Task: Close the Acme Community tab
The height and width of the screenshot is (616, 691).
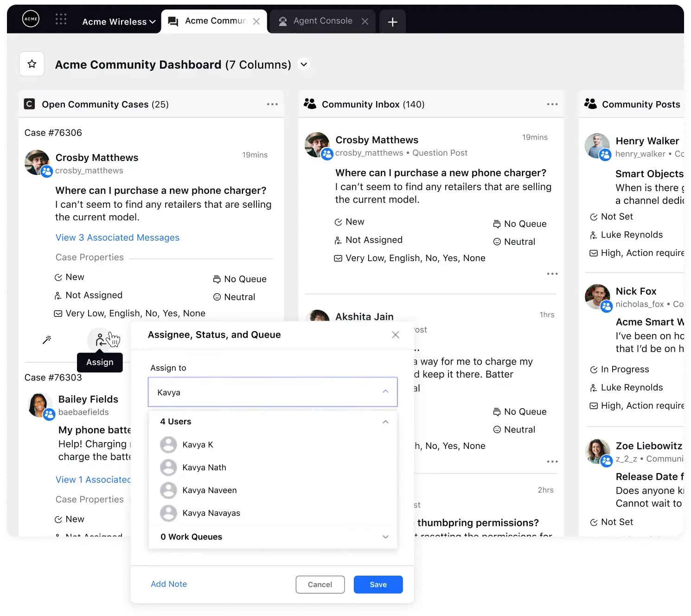Action: pyautogui.click(x=256, y=21)
